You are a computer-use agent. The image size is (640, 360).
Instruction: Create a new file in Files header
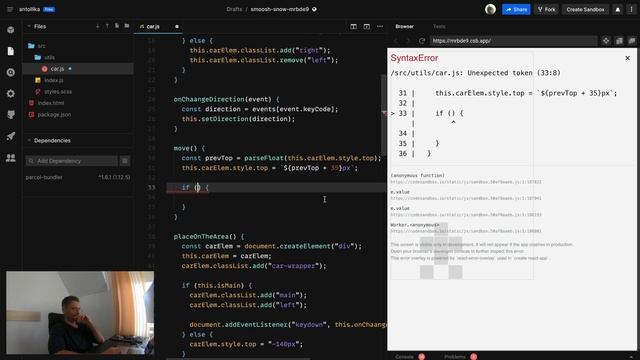[x=117, y=26]
